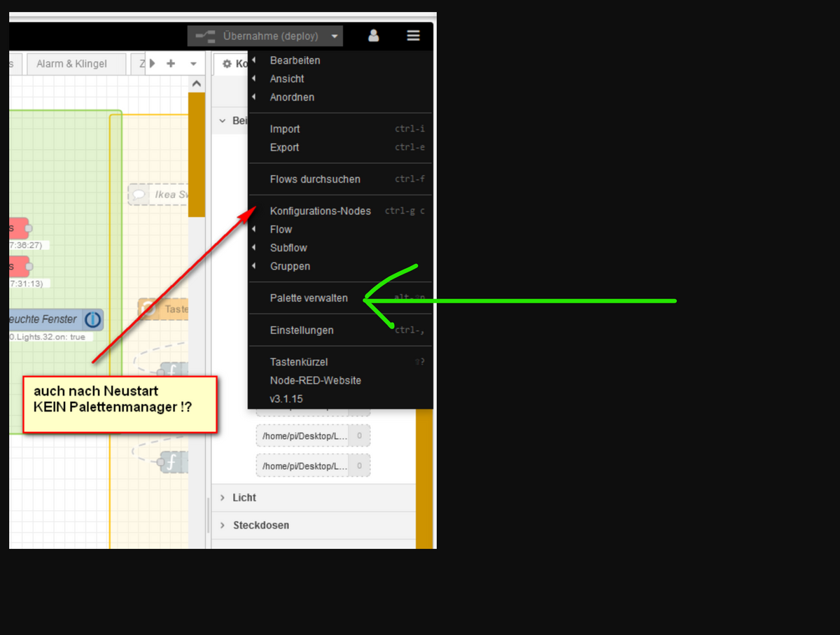The width and height of the screenshot is (840, 635).
Task: Close the hamburger main menu icon
Action: pos(414,36)
